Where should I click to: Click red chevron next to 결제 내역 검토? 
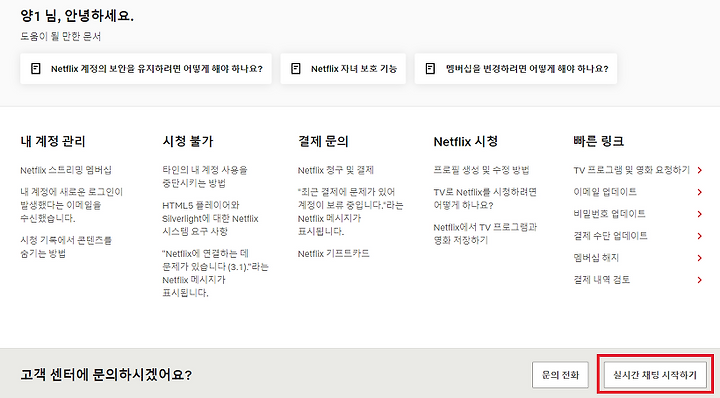[x=699, y=280]
